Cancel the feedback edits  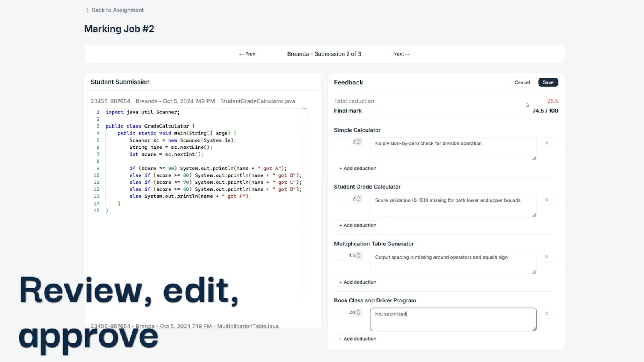coord(522,82)
